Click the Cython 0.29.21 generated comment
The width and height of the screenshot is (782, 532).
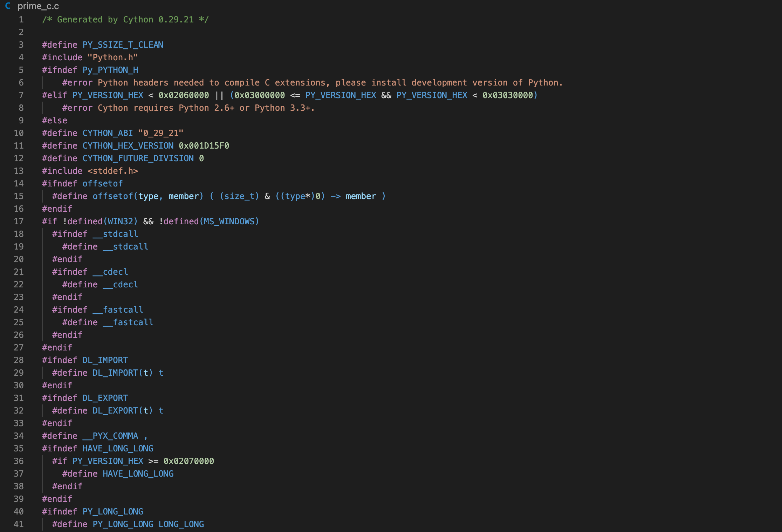(125, 20)
